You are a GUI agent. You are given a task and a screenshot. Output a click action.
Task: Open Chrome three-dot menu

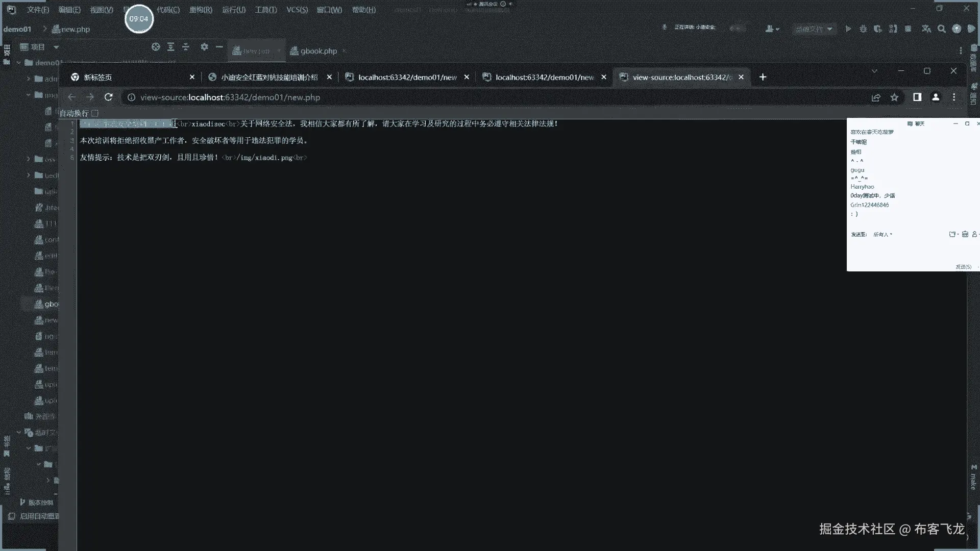coord(954,97)
